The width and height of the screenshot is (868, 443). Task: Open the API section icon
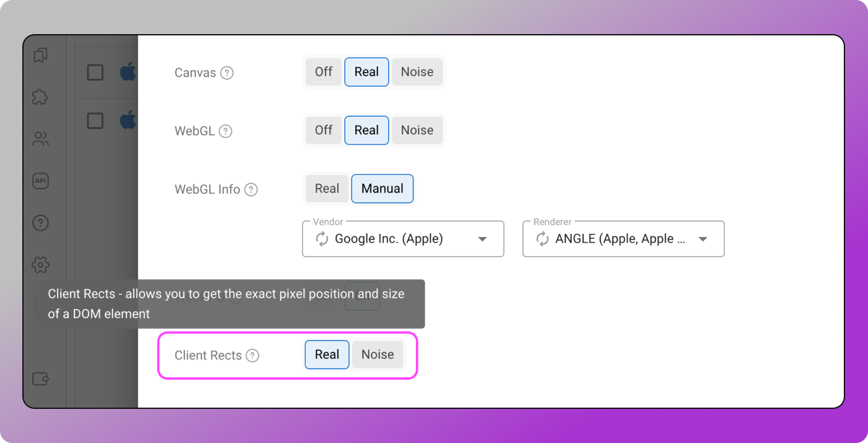click(40, 181)
